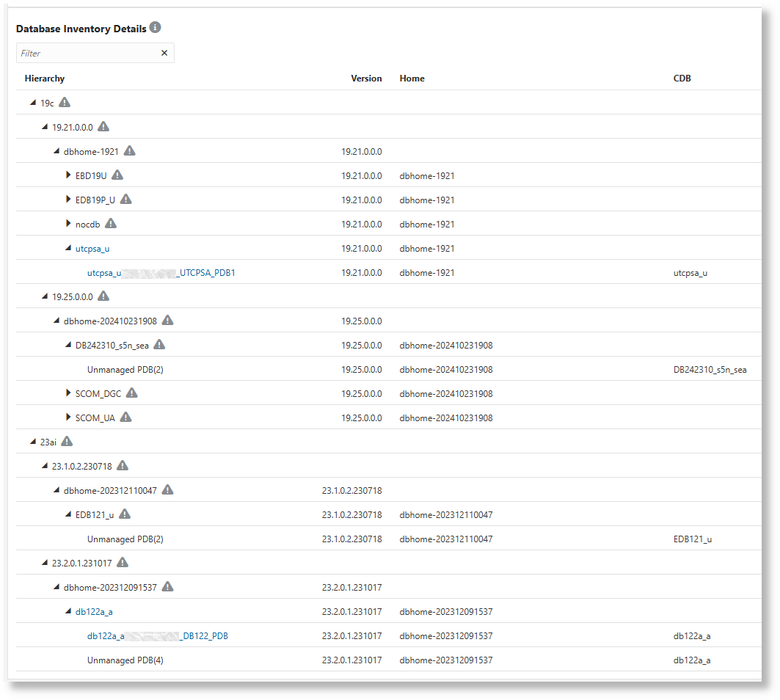Click the CDB column header
Viewport: 780px width, 700px height.
[682, 78]
